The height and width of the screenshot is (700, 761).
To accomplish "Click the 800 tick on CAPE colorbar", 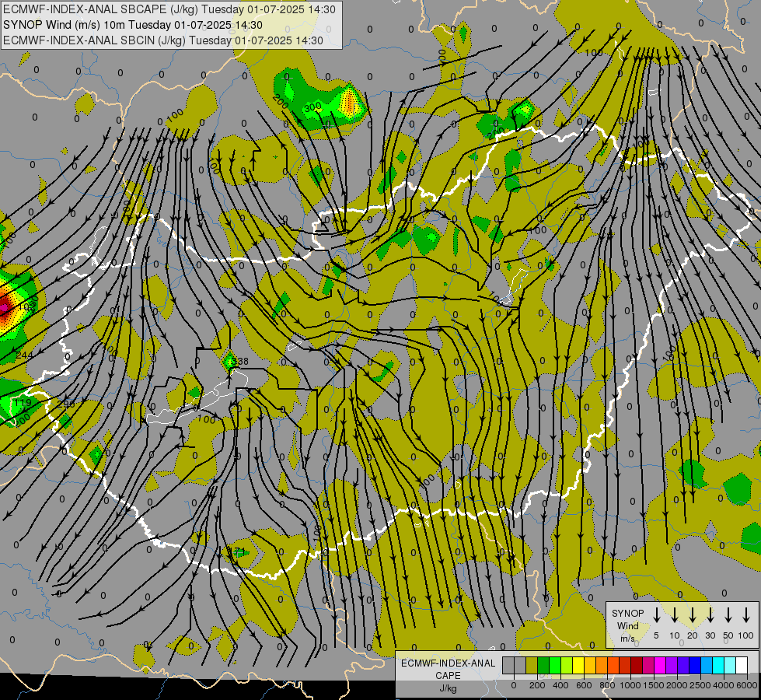I will (607, 685).
